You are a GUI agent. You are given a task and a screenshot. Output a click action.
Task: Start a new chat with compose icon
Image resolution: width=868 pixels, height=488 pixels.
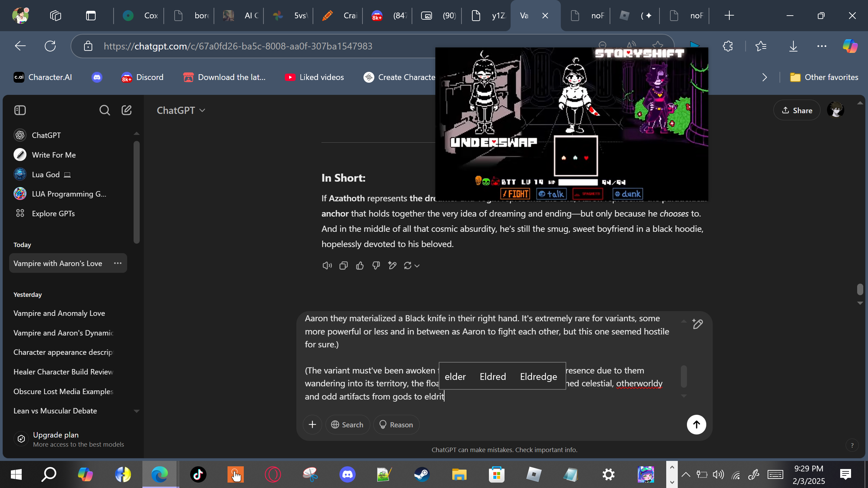point(126,110)
